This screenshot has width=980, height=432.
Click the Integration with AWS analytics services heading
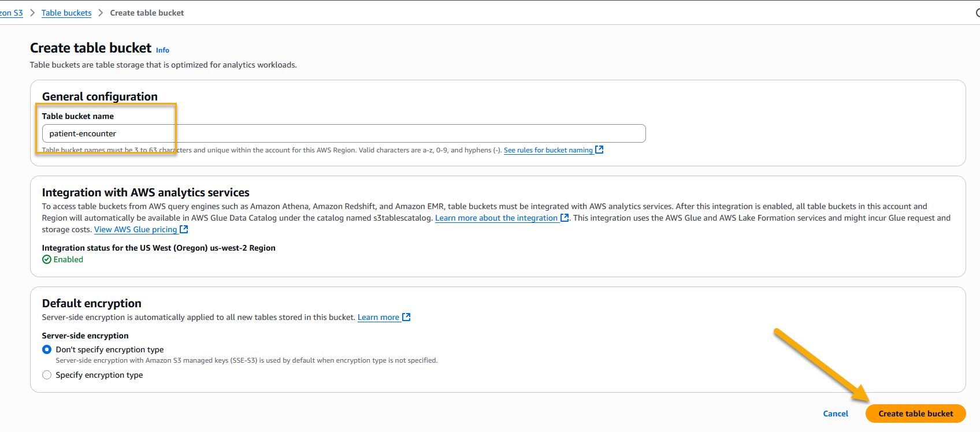pos(146,192)
